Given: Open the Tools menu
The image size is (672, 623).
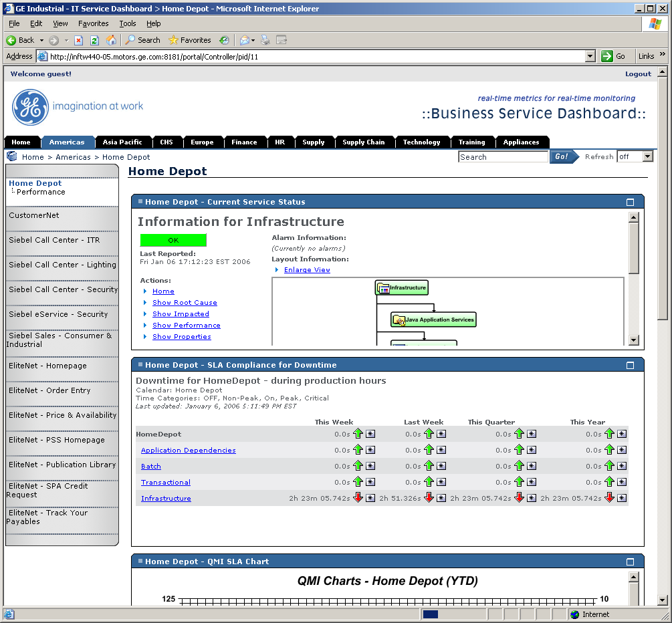Looking at the screenshot, I should click(127, 23).
